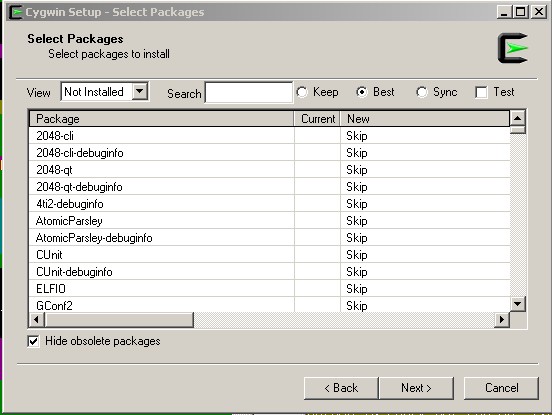The image size is (552, 415).
Task: Click Skip for the 2048-qt package
Action: coord(357,170)
